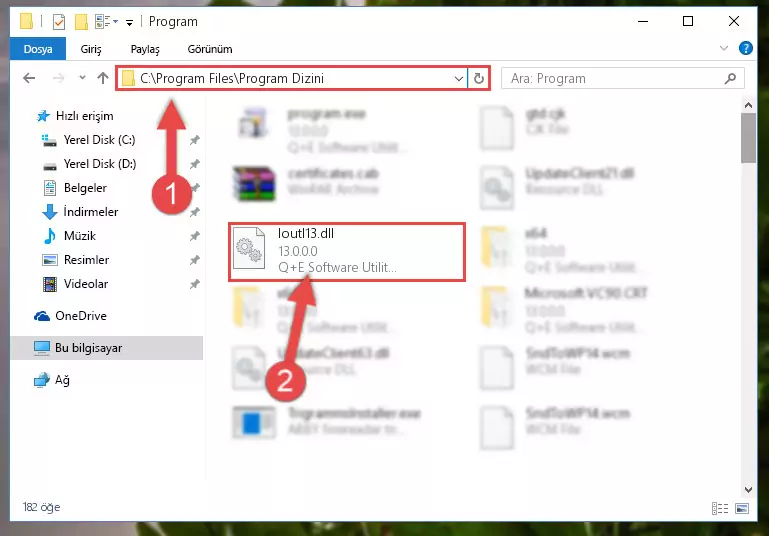
Task: Open the Paylaş ribbon tab
Action: click(x=145, y=49)
